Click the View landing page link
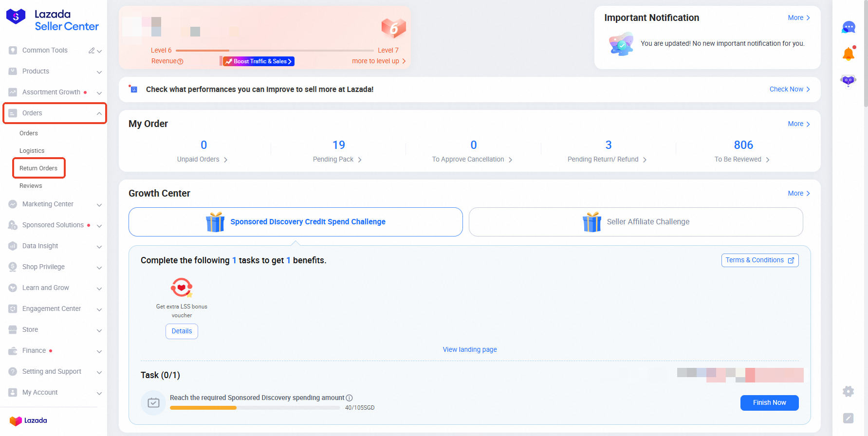 (470, 350)
